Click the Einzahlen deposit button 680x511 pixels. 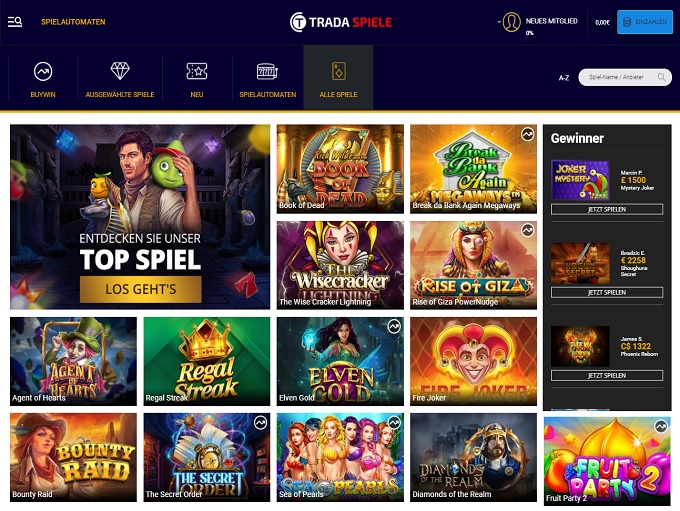[x=645, y=22]
